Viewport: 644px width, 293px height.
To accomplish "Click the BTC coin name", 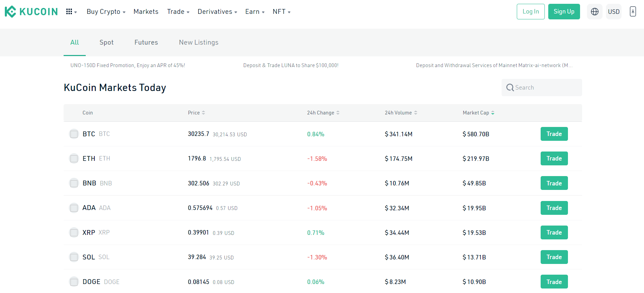I will point(89,134).
